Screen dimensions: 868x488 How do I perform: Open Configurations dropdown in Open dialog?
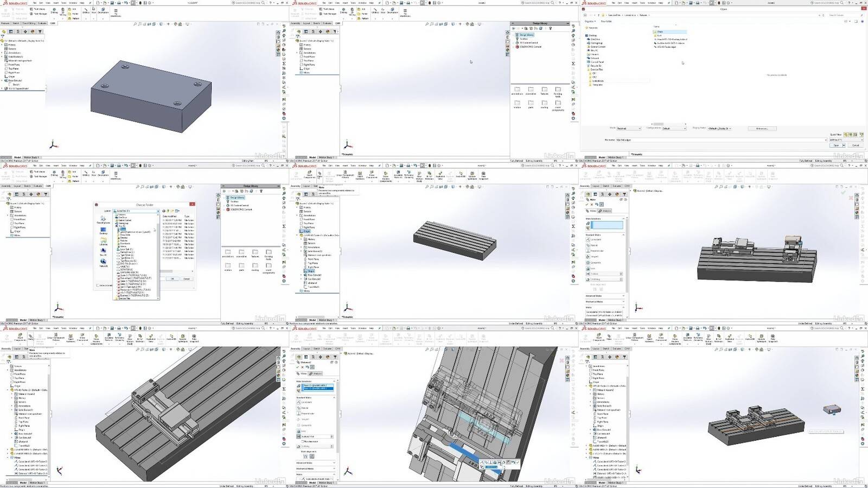point(674,129)
